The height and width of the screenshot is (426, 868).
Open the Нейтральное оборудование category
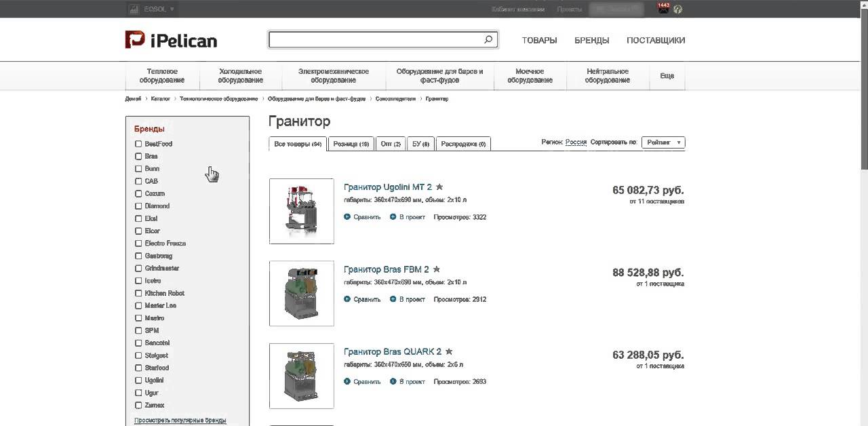tap(608, 76)
